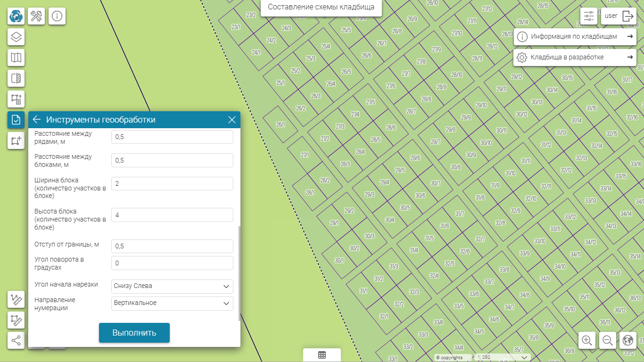The image size is (644, 362).
Task: Open the layers panel icon
Action: (16, 37)
